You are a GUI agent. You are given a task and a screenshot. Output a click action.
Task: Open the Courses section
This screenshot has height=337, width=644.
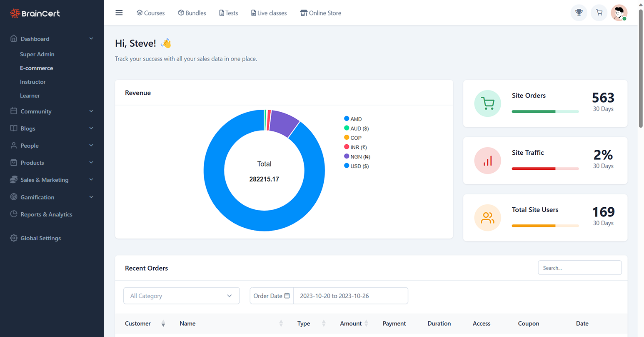coord(150,13)
